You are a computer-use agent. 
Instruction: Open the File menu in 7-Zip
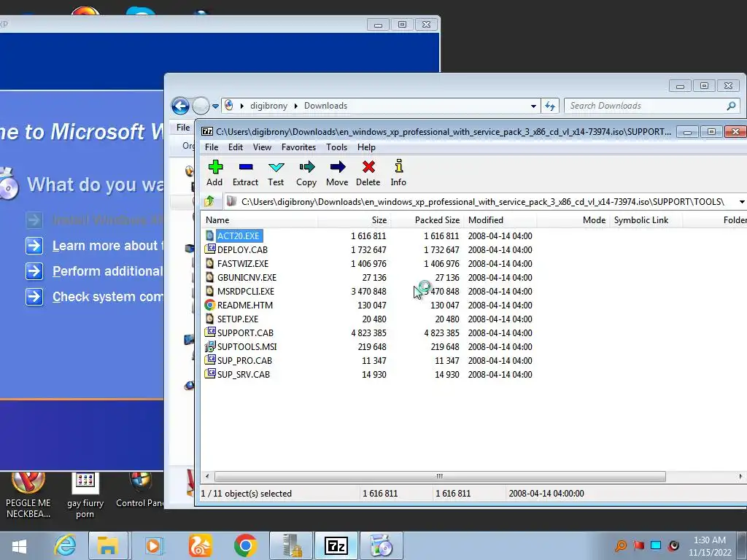point(212,147)
